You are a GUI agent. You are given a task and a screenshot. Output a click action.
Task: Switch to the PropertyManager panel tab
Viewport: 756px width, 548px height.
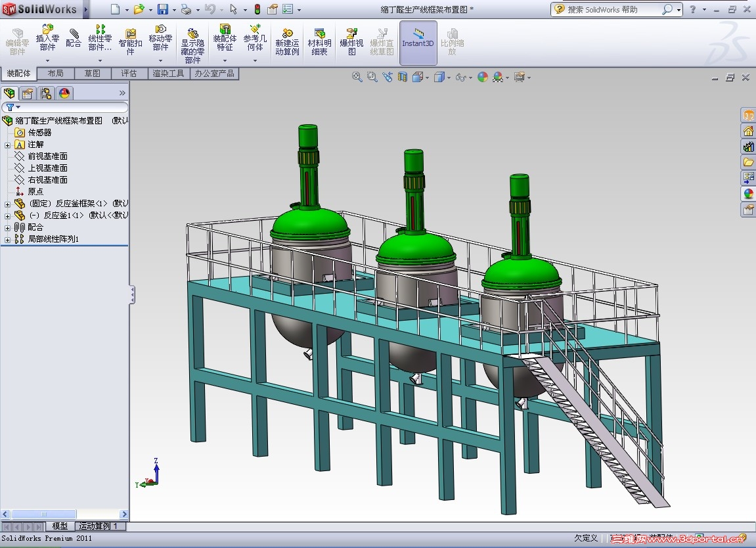point(28,93)
